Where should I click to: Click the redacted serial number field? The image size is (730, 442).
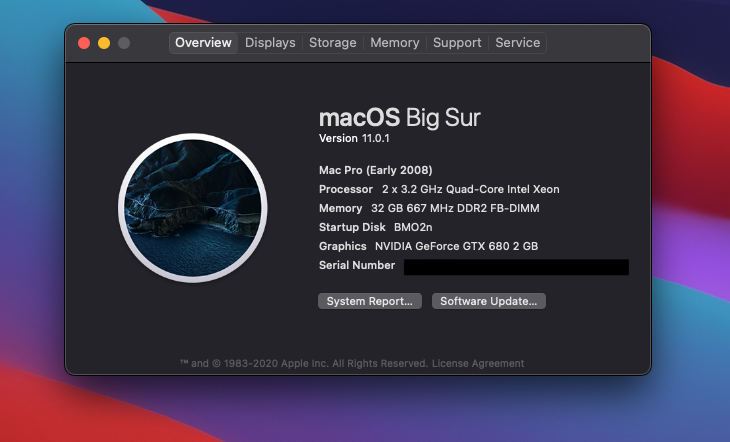point(516,267)
